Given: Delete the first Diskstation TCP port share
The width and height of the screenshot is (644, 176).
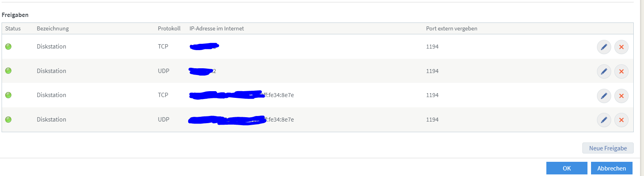Looking at the screenshot, I should coord(621,47).
